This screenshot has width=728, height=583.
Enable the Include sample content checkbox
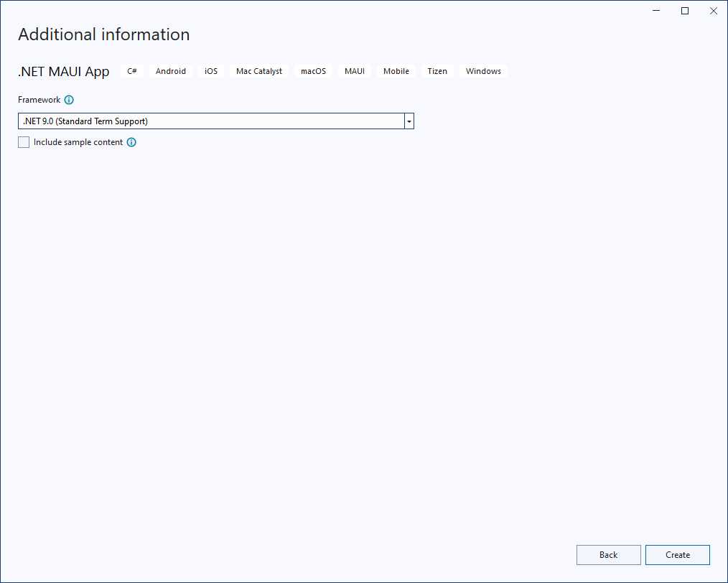24,142
